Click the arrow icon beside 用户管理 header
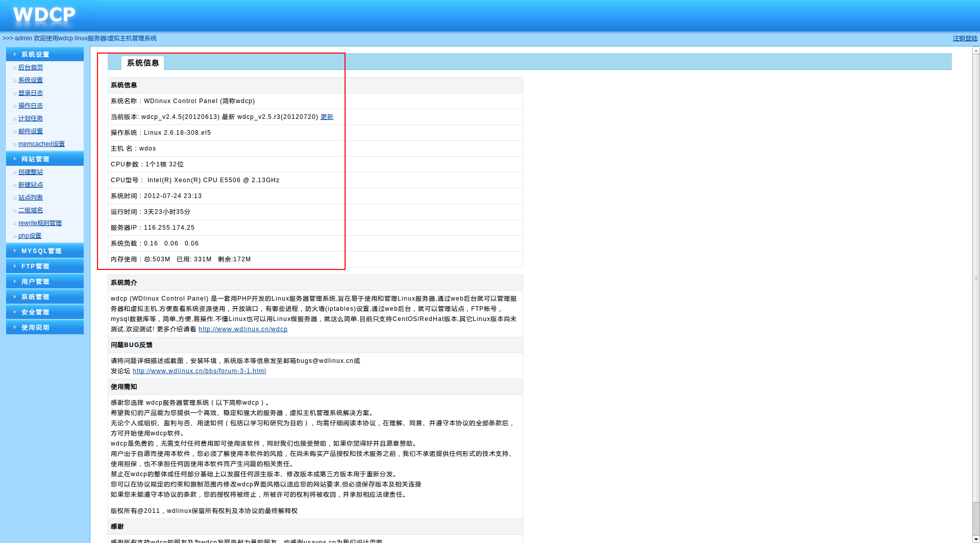This screenshot has width=980, height=543. click(14, 281)
